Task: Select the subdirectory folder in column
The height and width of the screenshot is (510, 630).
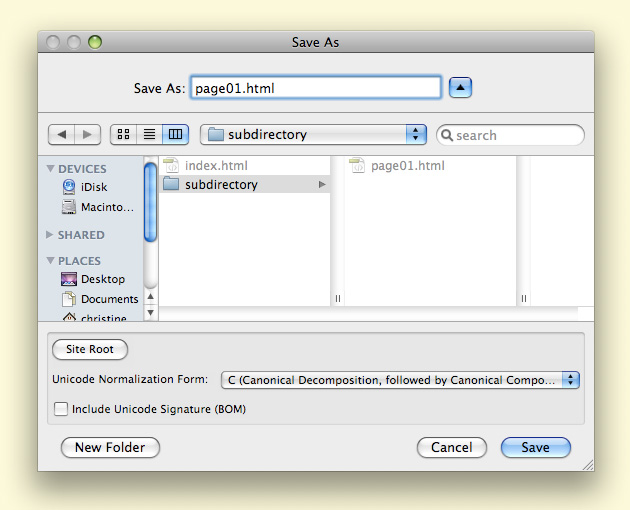Action: (x=220, y=184)
